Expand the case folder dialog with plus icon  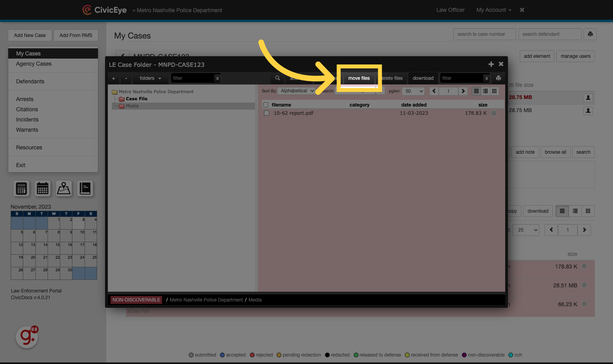coord(491,64)
